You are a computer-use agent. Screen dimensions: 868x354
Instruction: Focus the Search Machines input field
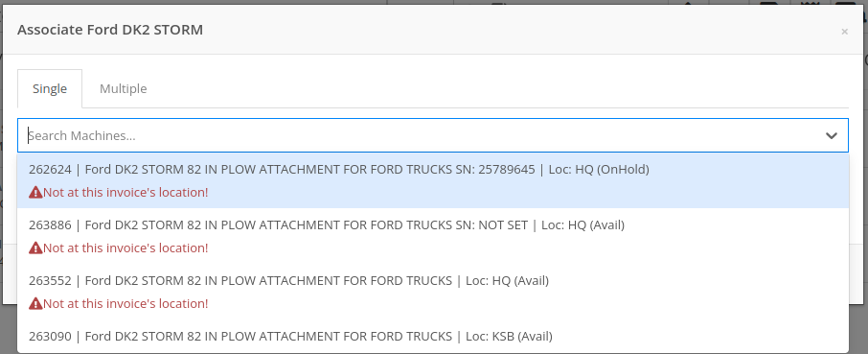coord(421,135)
